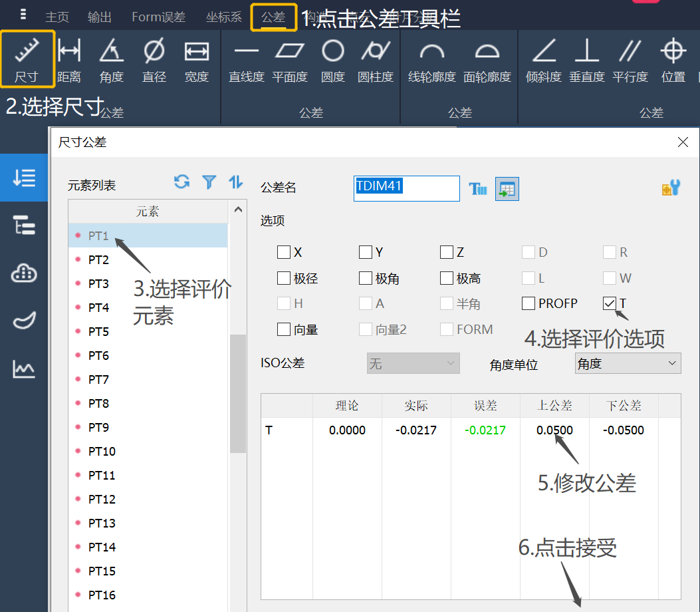Select the 圆柱度 cylindricity tool
This screenshot has width=700, height=612.
coord(376,60)
